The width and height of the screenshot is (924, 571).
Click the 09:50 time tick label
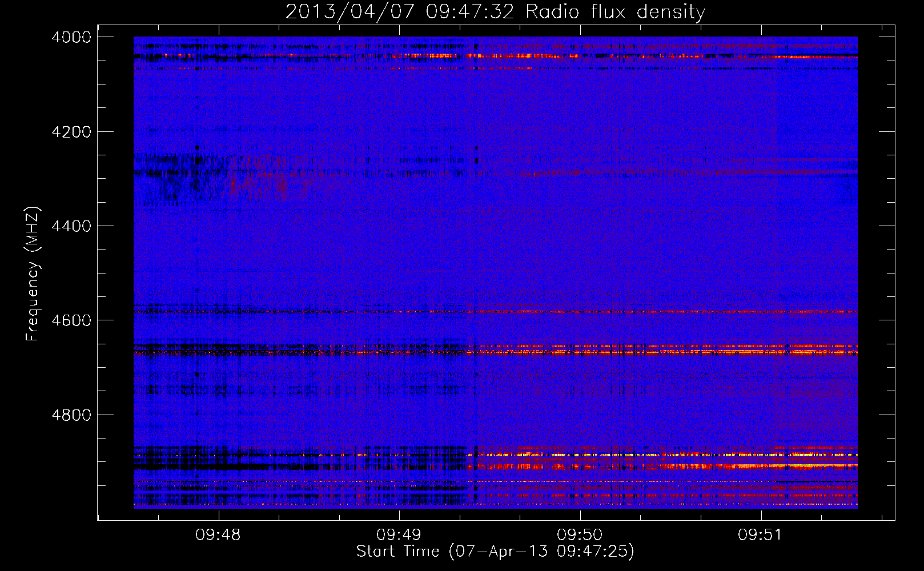click(x=580, y=535)
